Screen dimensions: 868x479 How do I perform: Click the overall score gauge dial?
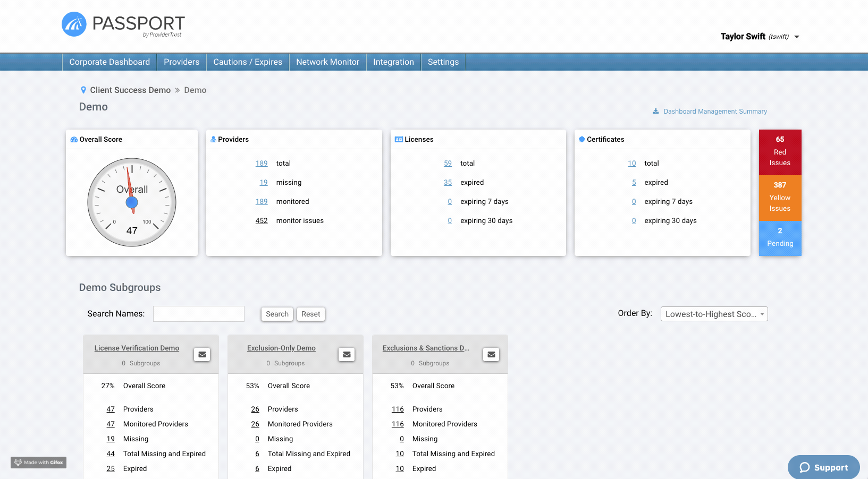(132, 202)
